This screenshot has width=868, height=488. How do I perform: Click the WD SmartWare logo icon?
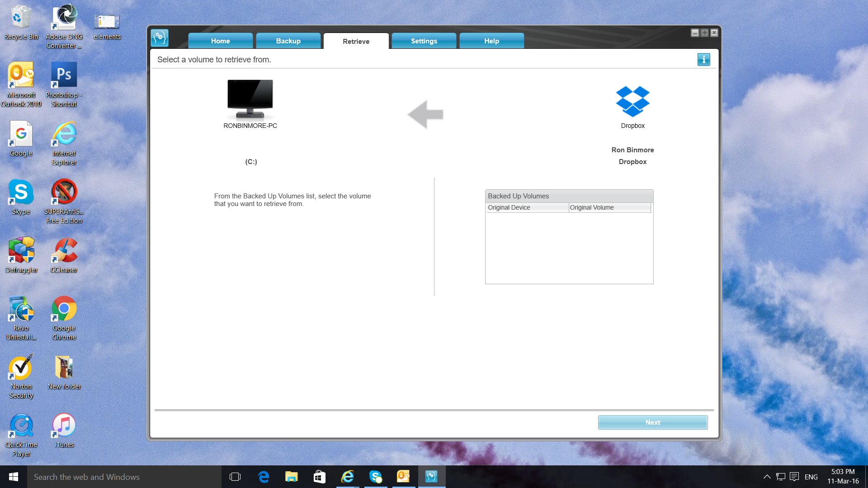160,38
